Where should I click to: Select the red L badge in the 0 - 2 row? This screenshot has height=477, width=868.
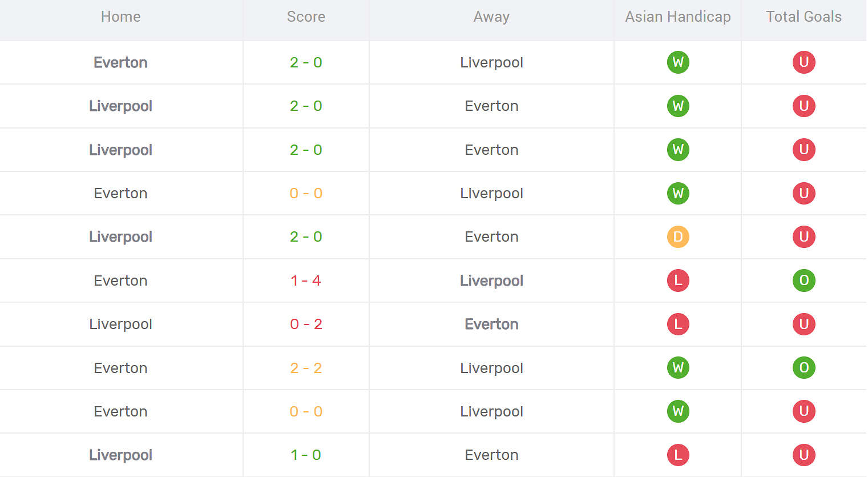[x=678, y=324]
